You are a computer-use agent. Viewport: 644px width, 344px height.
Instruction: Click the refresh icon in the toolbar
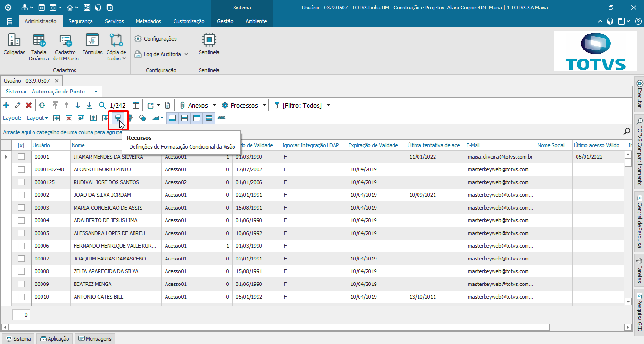point(42,105)
